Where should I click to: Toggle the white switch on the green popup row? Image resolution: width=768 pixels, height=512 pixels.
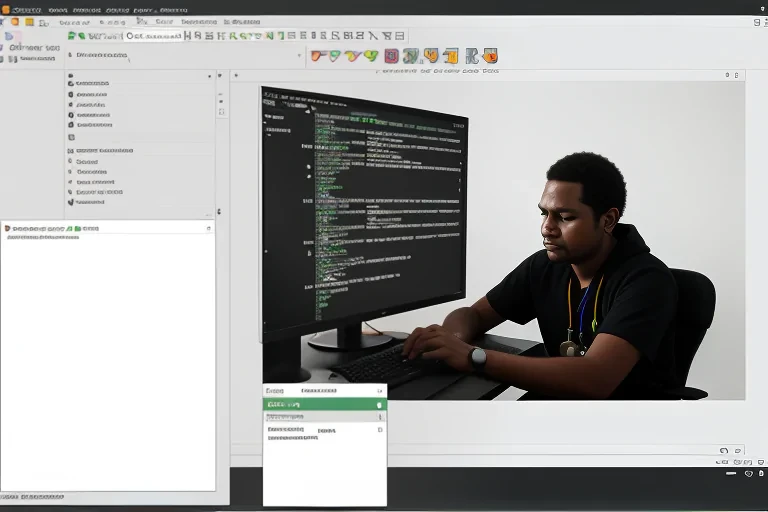[379, 405]
